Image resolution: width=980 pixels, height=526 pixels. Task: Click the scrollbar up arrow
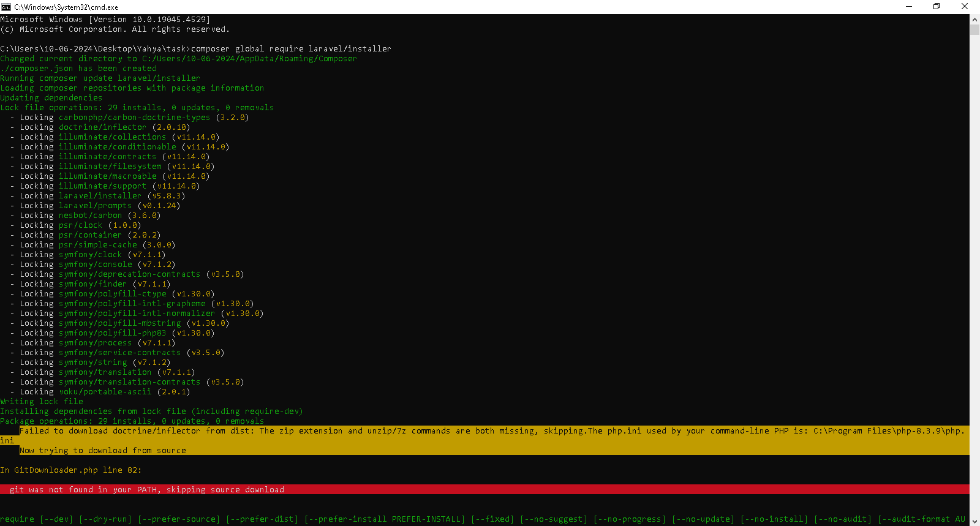click(x=974, y=19)
